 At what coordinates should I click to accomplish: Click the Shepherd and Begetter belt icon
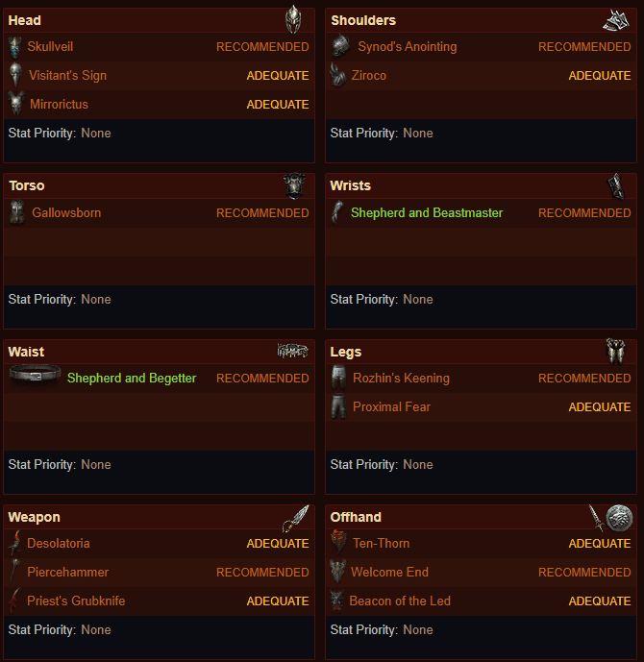[35, 375]
